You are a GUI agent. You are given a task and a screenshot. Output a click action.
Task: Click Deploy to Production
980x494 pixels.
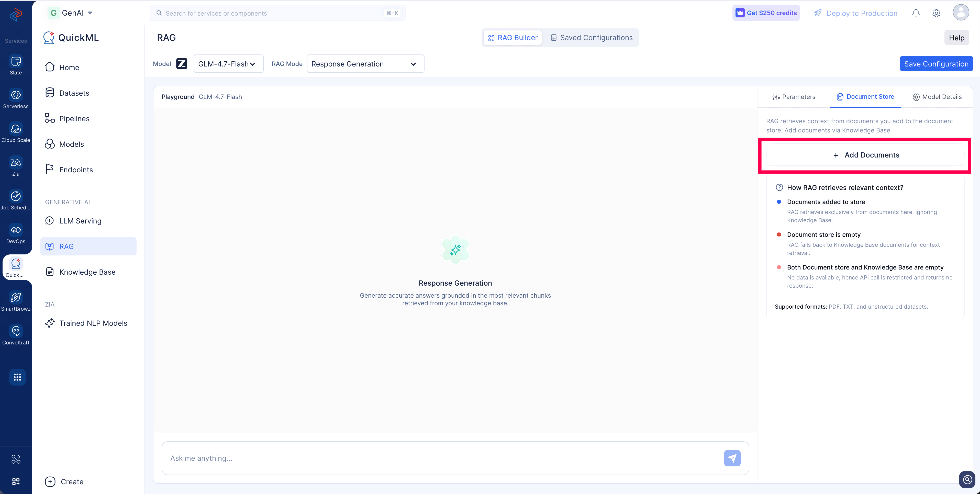click(x=855, y=13)
